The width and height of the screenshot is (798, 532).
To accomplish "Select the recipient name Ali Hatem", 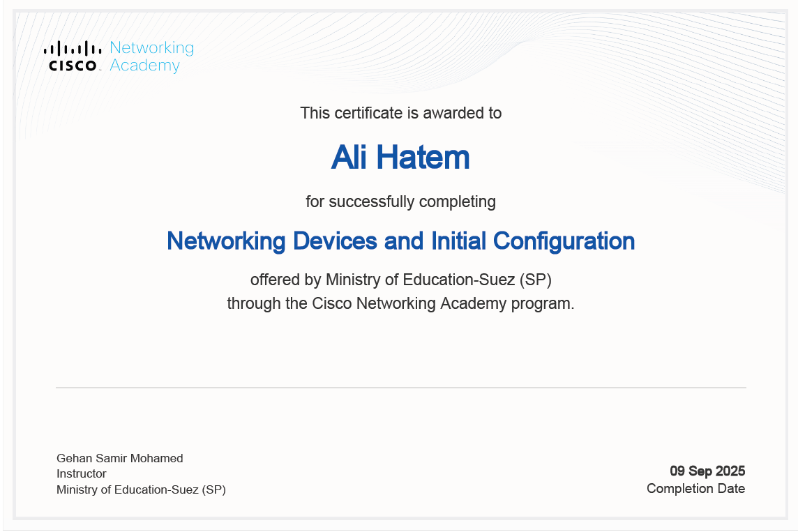I will coord(400,158).
